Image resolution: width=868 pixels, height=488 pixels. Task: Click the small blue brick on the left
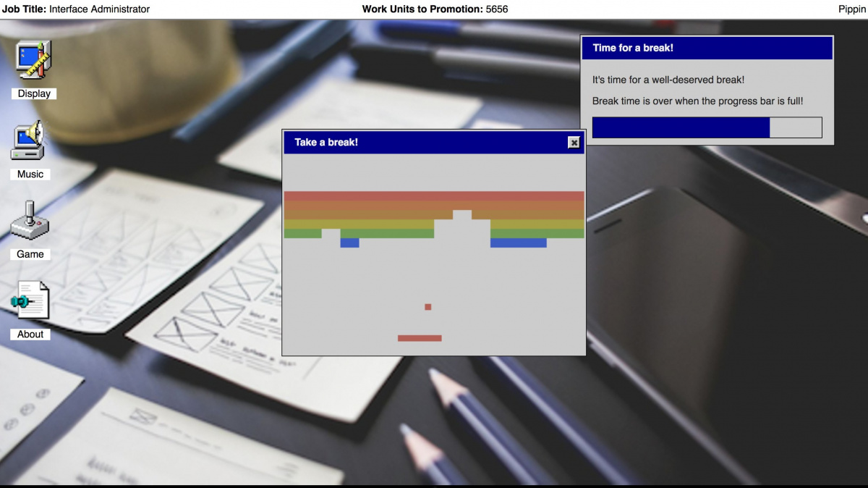tap(349, 243)
